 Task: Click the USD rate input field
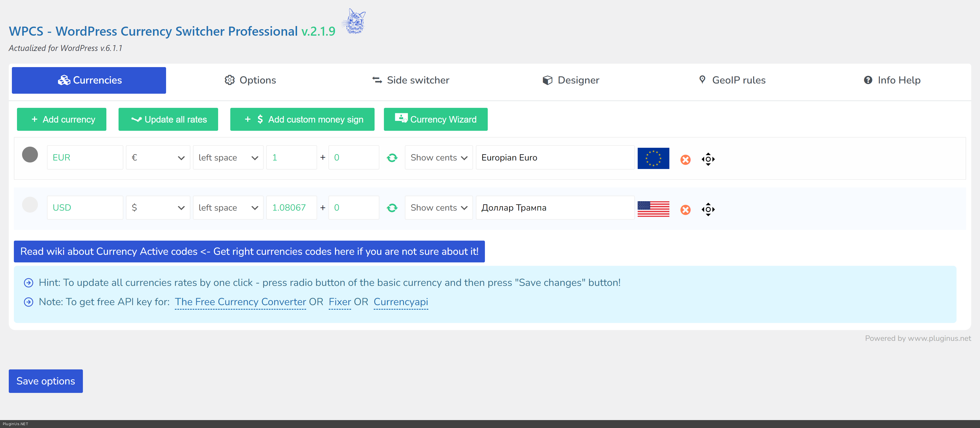coord(291,208)
